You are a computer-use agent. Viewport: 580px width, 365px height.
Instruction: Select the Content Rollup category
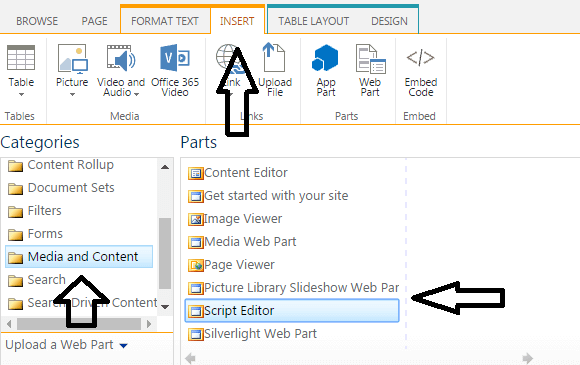pyautogui.click(x=71, y=165)
